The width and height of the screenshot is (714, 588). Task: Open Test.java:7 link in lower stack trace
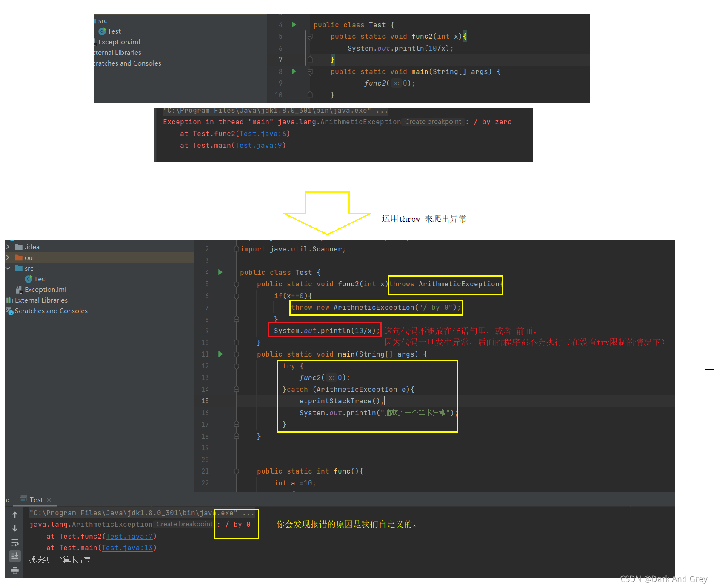[129, 536]
